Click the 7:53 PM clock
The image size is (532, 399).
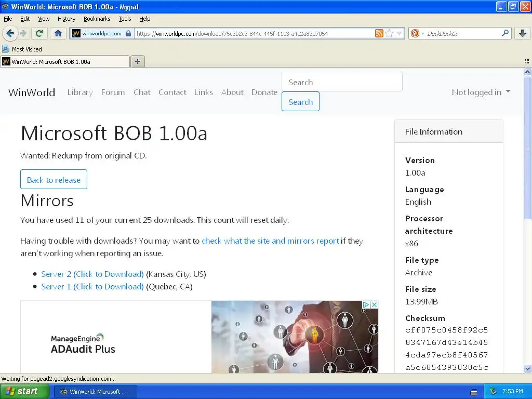click(513, 392)
